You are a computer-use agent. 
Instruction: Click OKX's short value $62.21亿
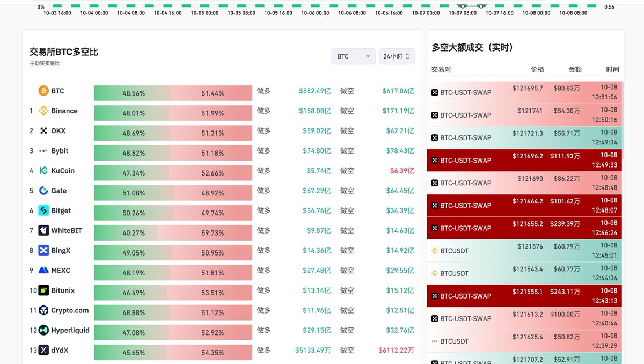[400, 131]
